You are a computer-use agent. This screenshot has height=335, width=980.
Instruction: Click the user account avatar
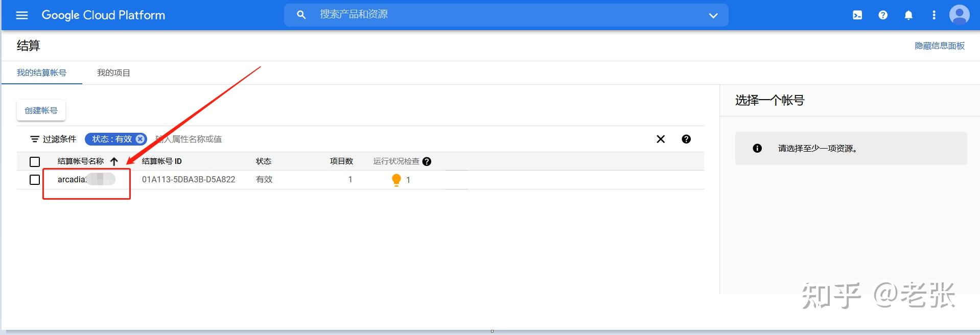pyautogui.click(x=959, y=15)
